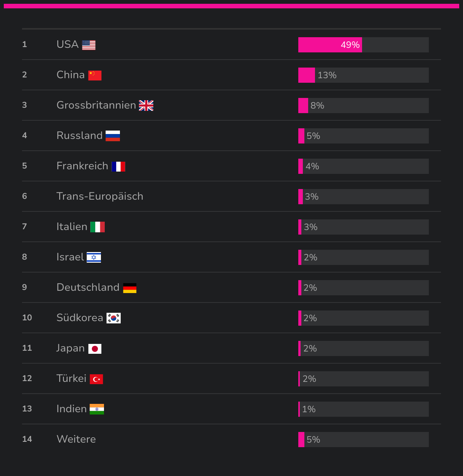Click the Südkorea country name
Screen dimensions: 463x476
pyautogui.click(x=80, y=318)
